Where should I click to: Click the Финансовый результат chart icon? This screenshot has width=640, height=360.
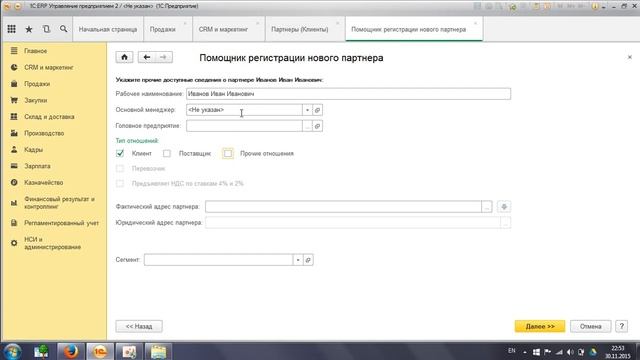(14, 203)
